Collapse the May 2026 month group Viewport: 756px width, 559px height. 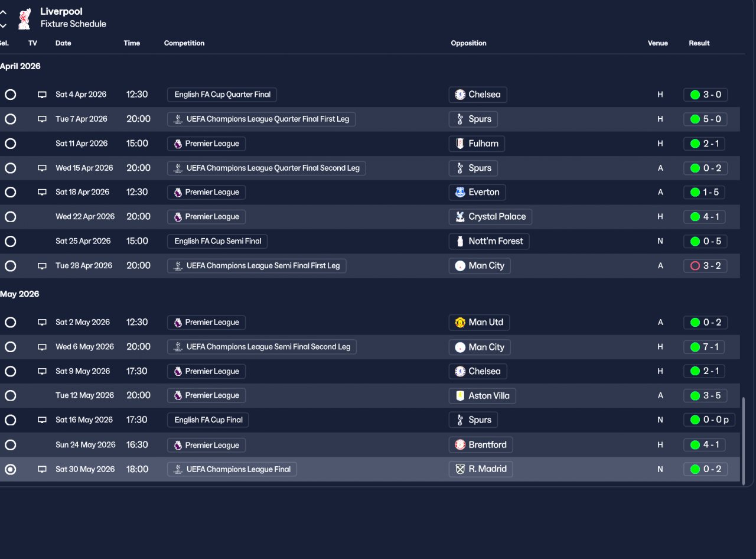(19, 294)
